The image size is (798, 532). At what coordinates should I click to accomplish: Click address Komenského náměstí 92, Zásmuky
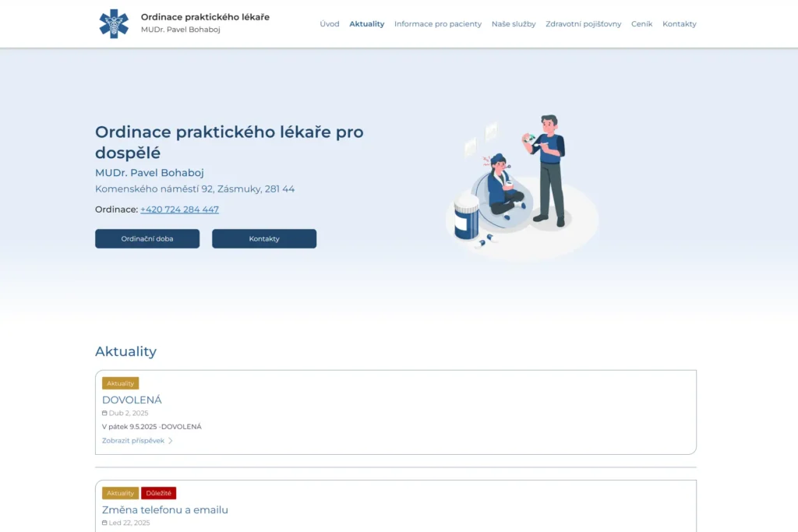(x=195, y=188)
